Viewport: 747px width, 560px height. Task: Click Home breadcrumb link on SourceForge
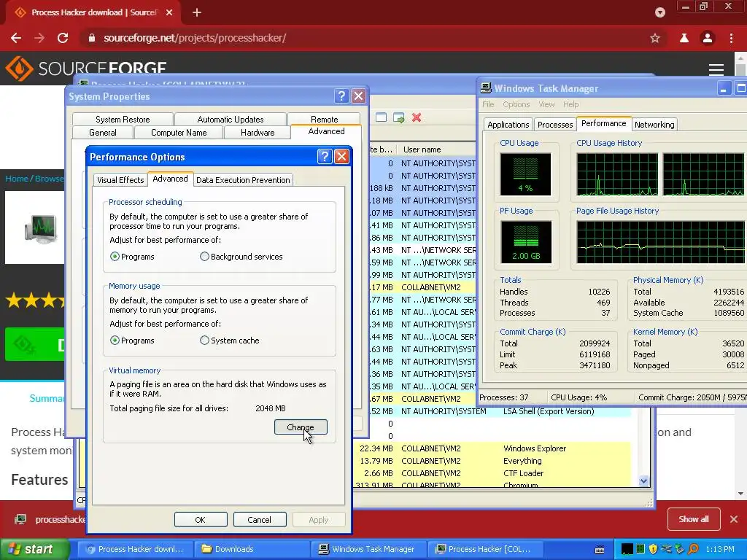(17, 179)
